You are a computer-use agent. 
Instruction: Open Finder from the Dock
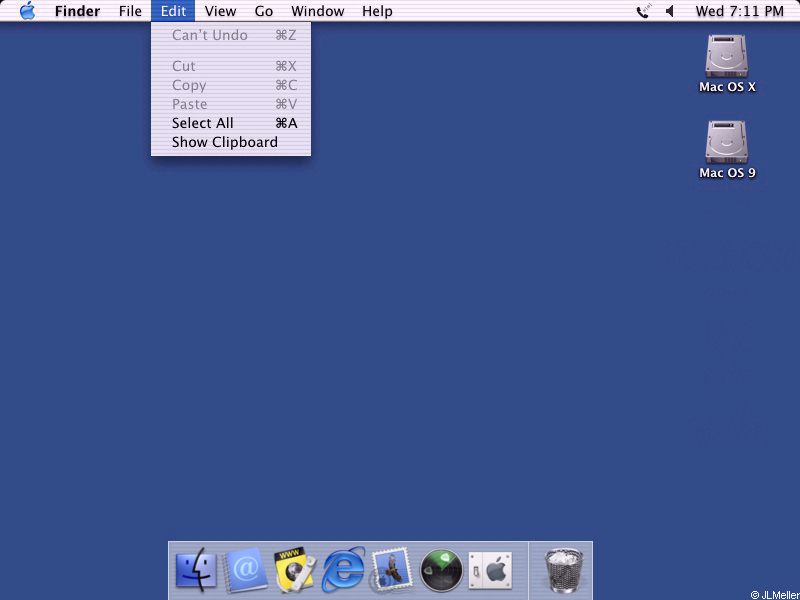pyautogui.click(x=196, y=570)
